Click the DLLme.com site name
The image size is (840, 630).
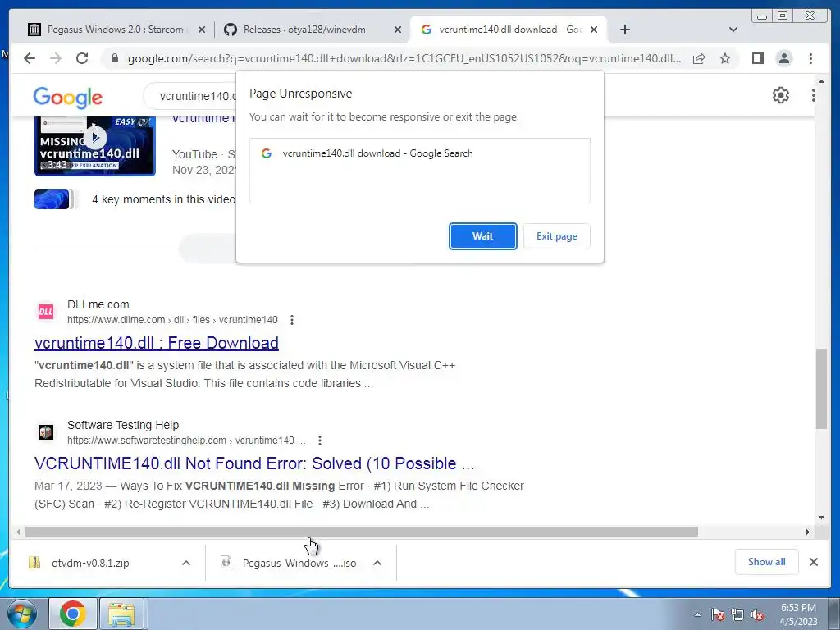coord(98,304)
